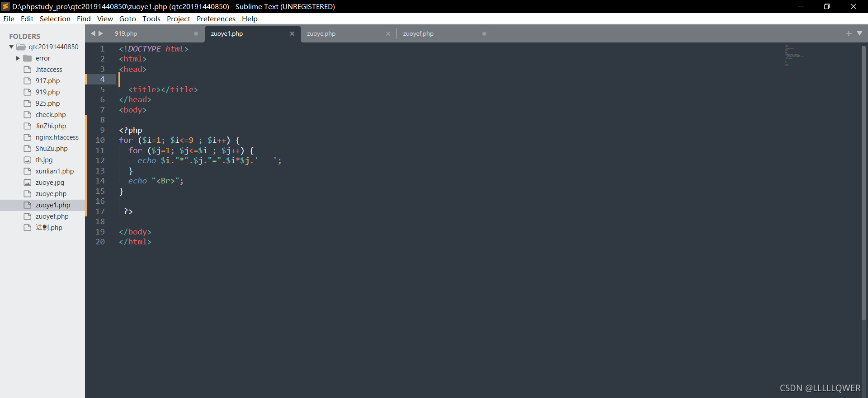The image size is (868, 398).
Task: Click the .htaccess file icon
Action: pyautogui.click(x=28, y=70)
